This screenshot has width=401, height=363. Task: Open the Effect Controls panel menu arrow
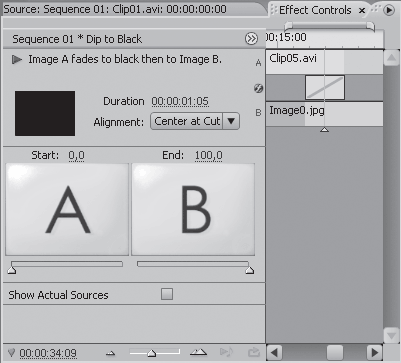[389, 10]
